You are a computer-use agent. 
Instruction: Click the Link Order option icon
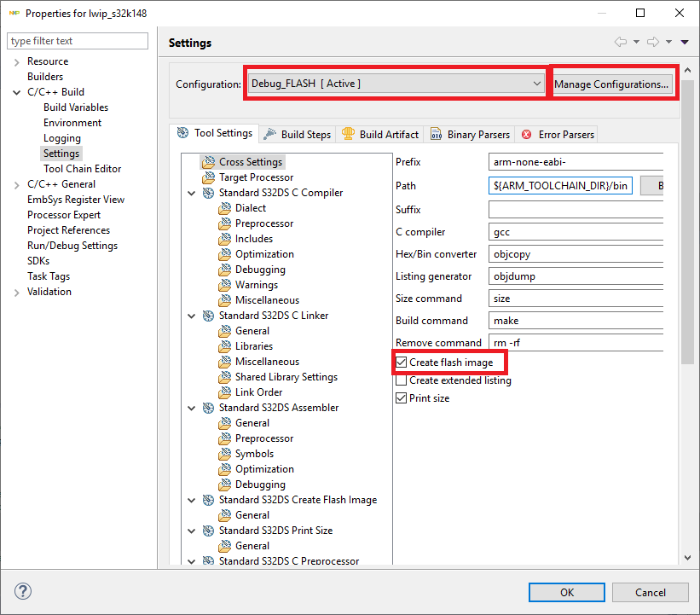[x=224, y=392]
